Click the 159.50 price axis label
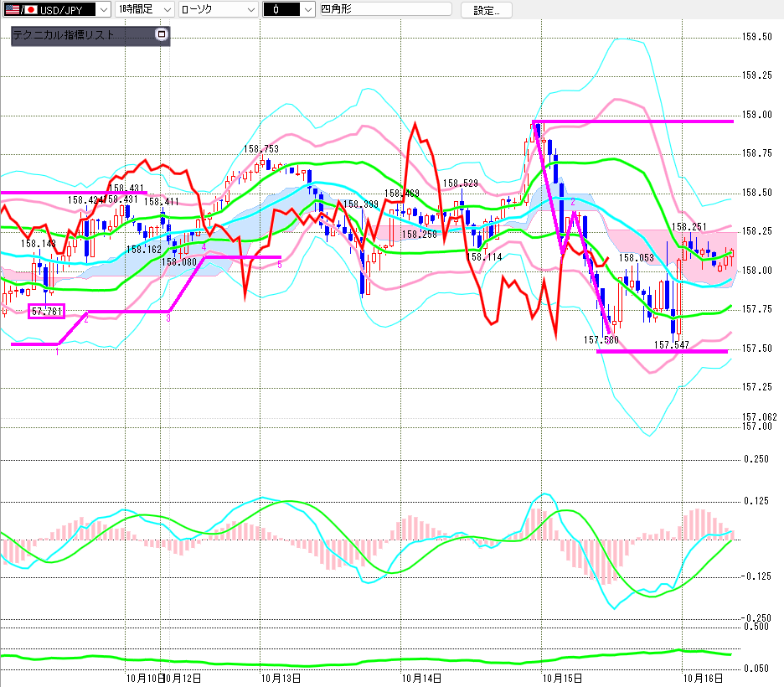 757,37
